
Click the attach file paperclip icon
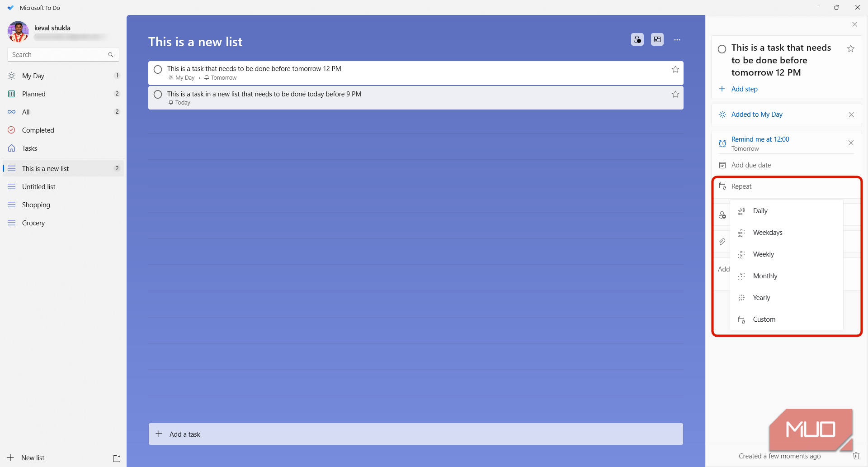(722, 242)
